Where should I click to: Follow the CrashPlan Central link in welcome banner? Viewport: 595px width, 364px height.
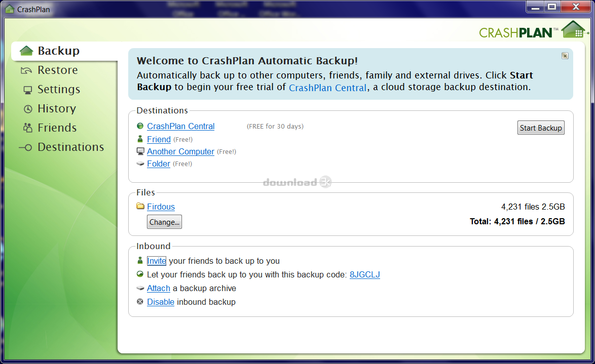[327, 88]
